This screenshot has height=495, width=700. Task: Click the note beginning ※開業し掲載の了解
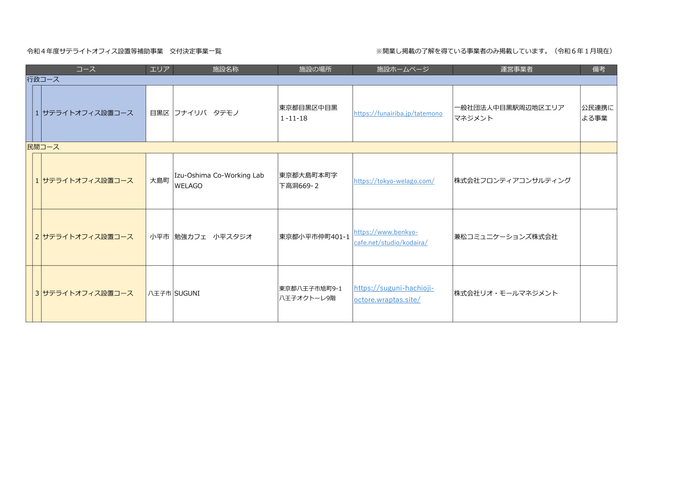click(x=495, y=51)
